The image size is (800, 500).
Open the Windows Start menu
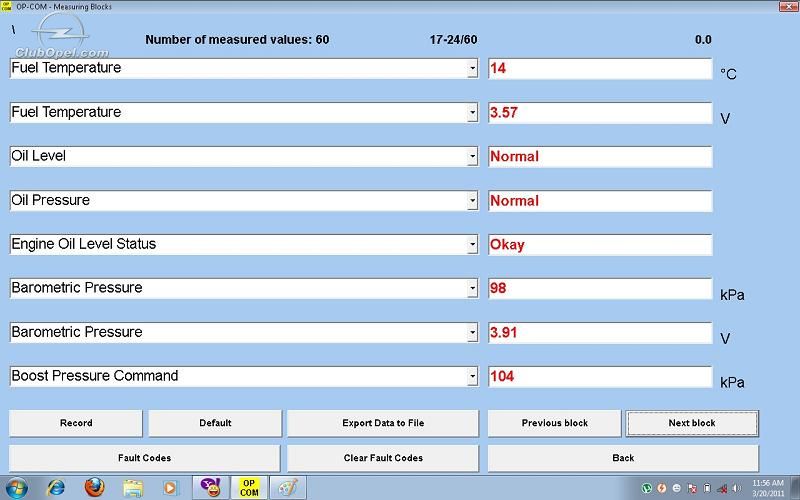[x=17, y=488]
